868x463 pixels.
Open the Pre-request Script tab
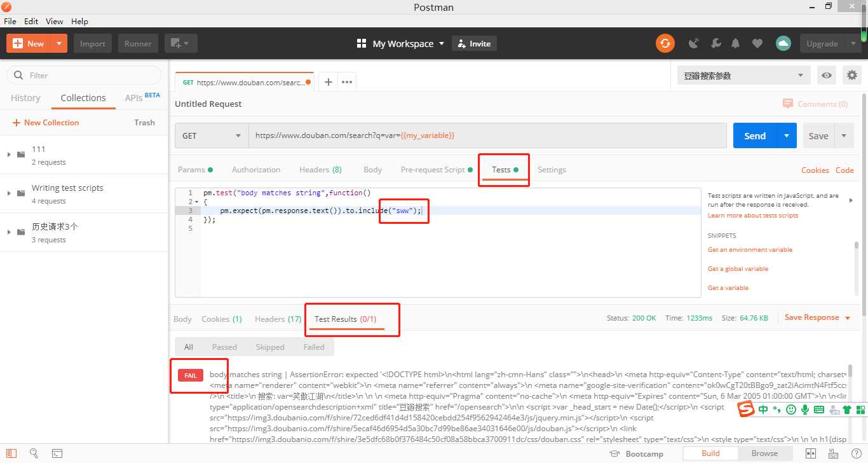[437, 170]
